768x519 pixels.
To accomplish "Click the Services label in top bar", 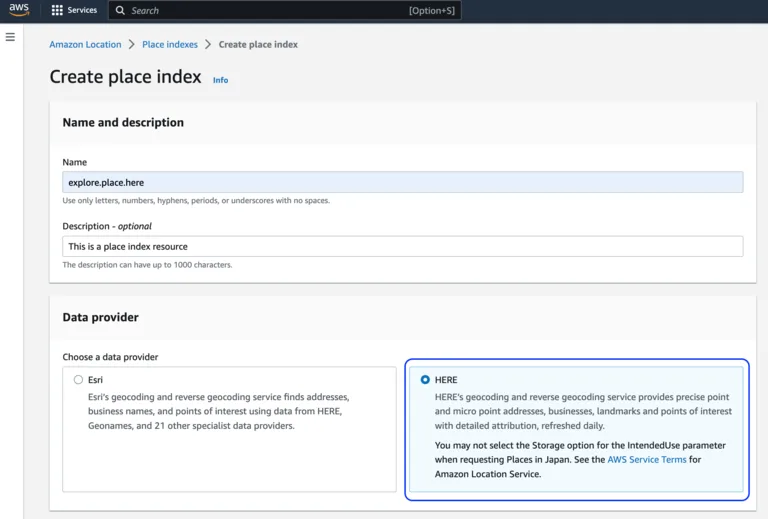I will [82, 10].
